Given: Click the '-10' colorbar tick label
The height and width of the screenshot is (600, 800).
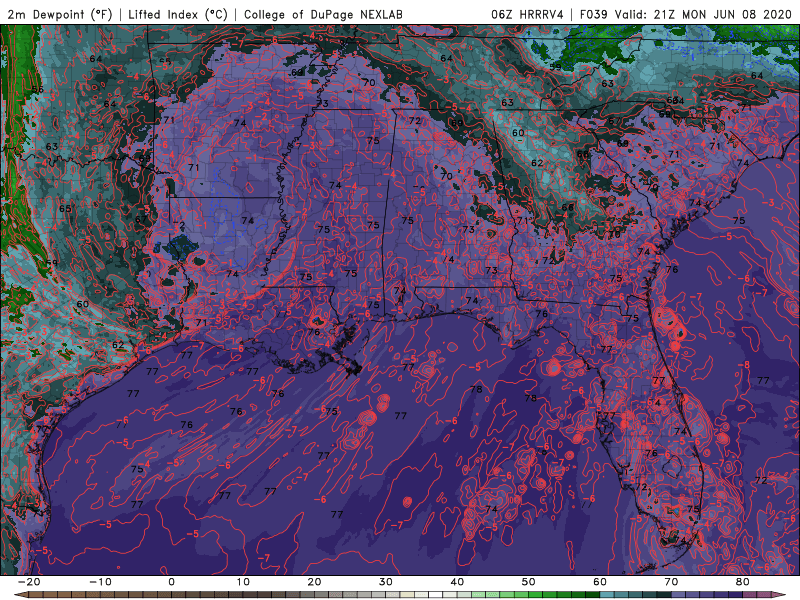Looking at the screenshot, I should [x=100, y=582].
